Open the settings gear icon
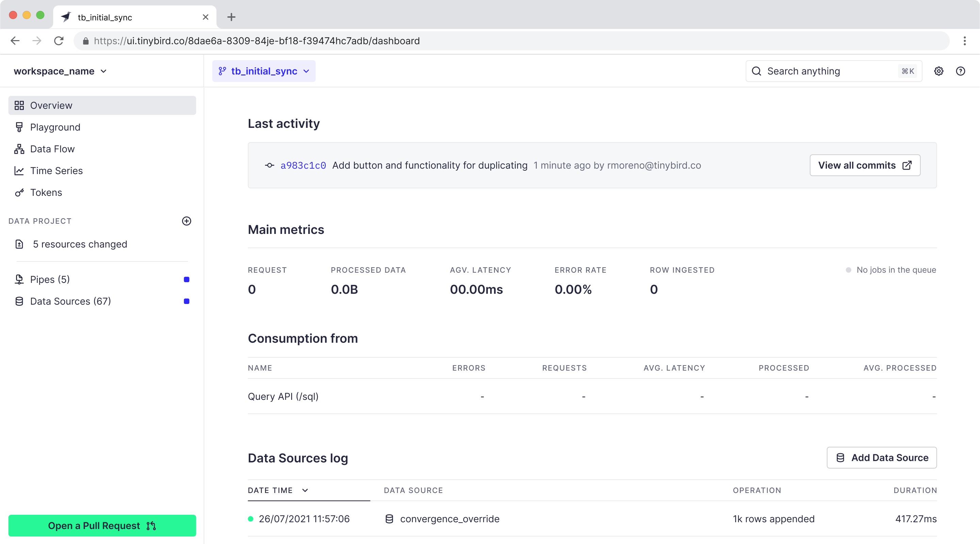 tap(939, 71)
